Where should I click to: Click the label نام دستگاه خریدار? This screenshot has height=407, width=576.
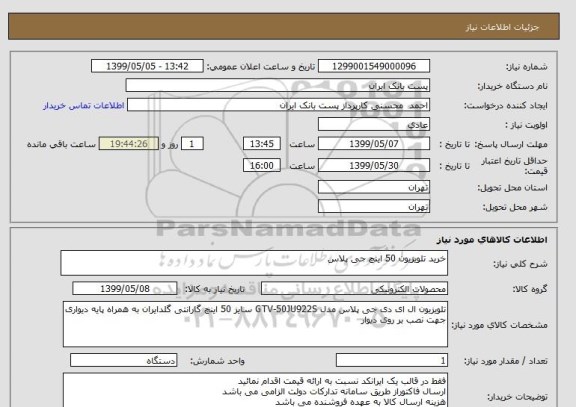[x=512, y=86]
